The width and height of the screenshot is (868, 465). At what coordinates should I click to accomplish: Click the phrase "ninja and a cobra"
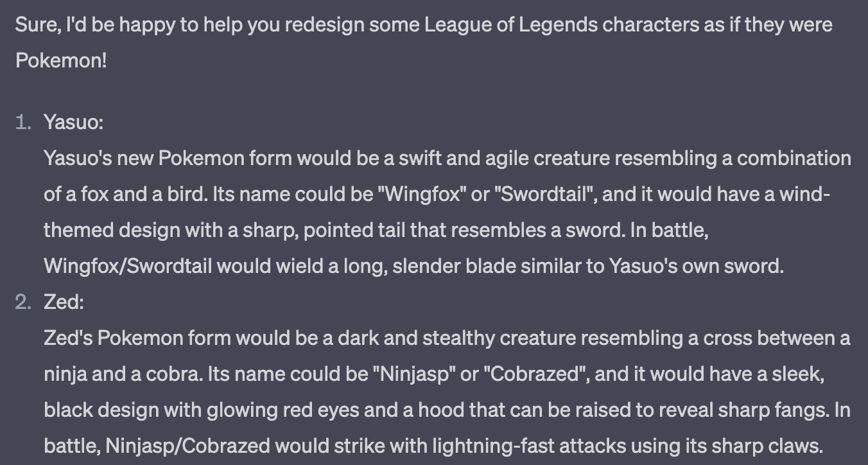pos(123,374)
